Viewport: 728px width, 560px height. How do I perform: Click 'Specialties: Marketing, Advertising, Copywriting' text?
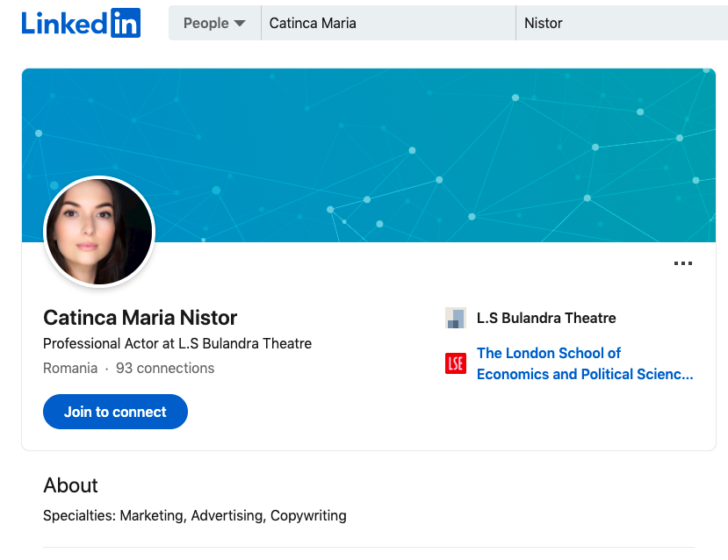point(195,515)
